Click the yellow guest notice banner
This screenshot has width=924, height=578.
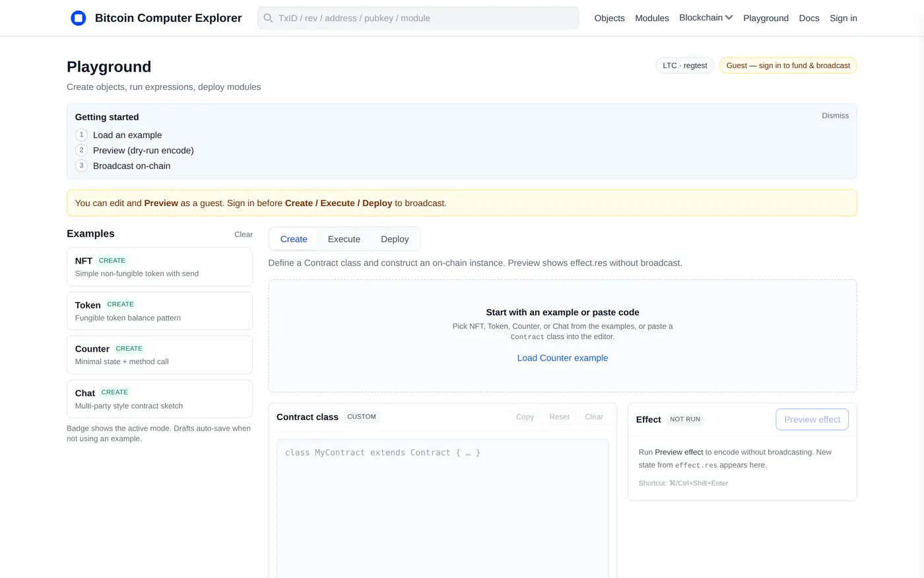click(462, 203)
